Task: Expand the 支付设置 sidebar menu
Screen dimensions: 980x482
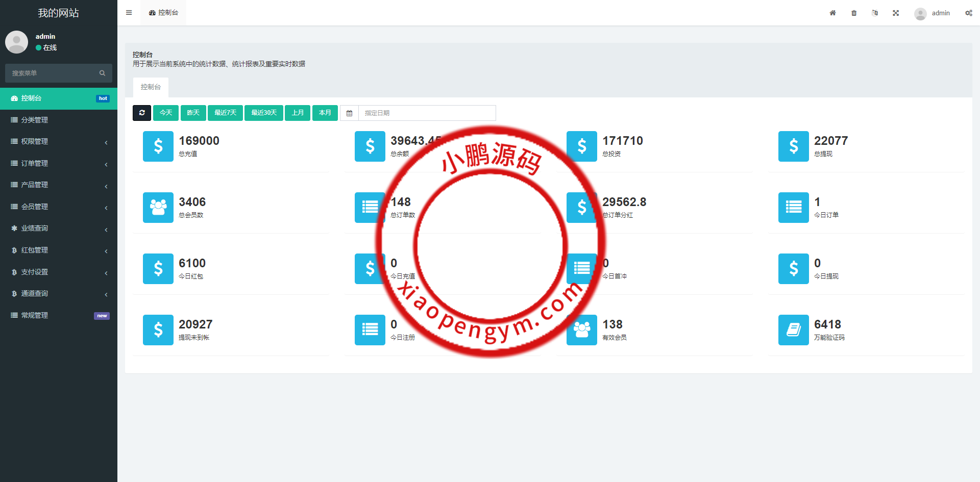Action: 59,272
